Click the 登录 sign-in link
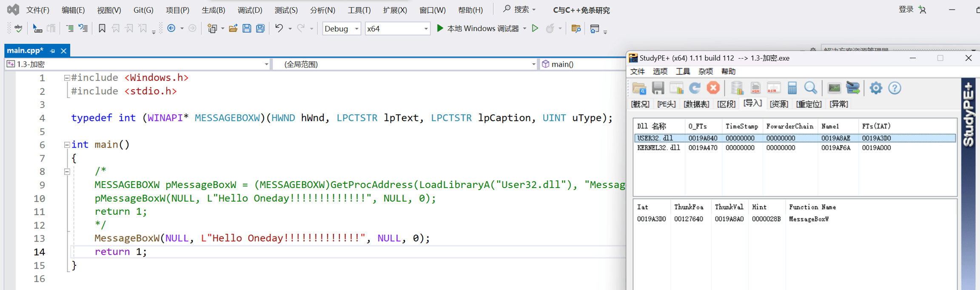This screenshot has width=980, height=290. pos(906,9)
